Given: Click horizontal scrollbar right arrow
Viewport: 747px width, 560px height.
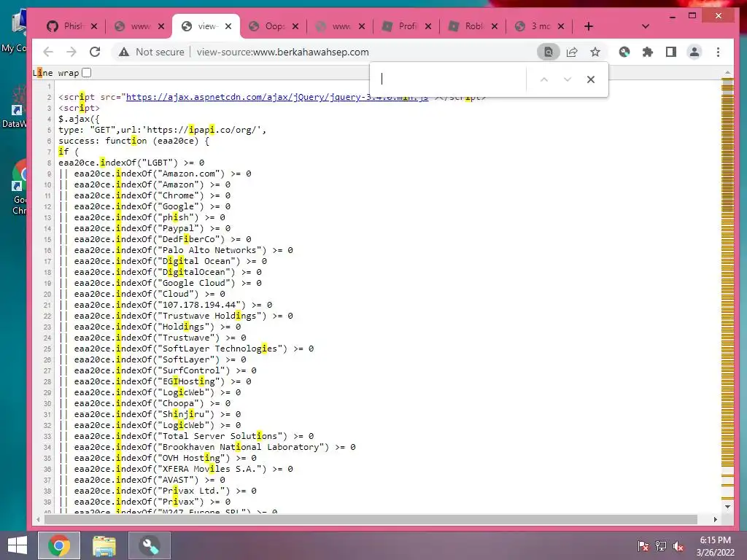Looking at the screenshot, I should [x=715, y=519].
